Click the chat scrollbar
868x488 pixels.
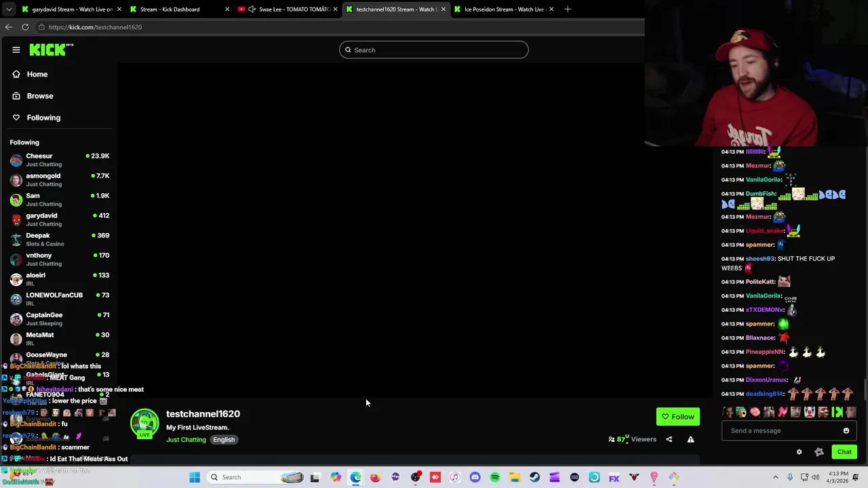click(865, 390)
